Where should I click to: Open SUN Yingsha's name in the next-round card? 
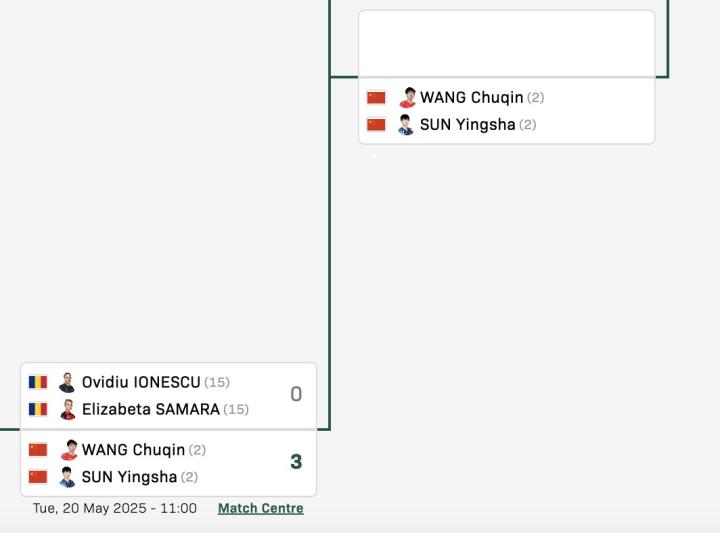[467, 125]
